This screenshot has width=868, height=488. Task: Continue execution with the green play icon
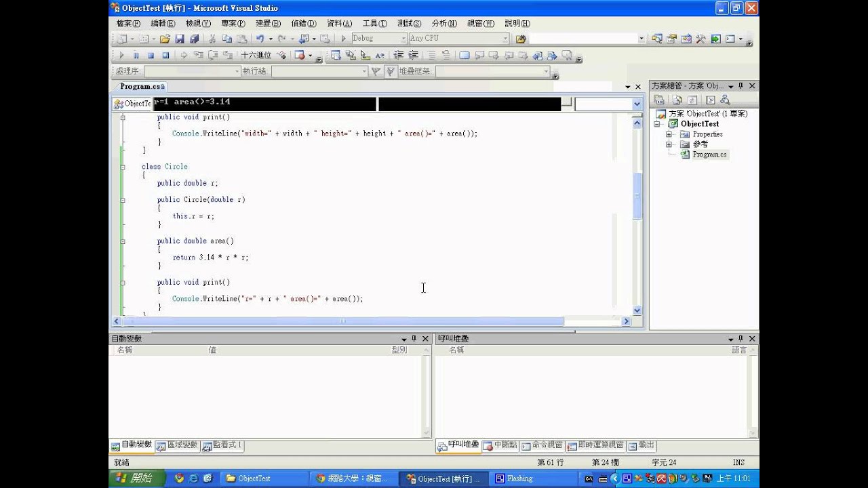pyautogui.click(x=121, y=56)
